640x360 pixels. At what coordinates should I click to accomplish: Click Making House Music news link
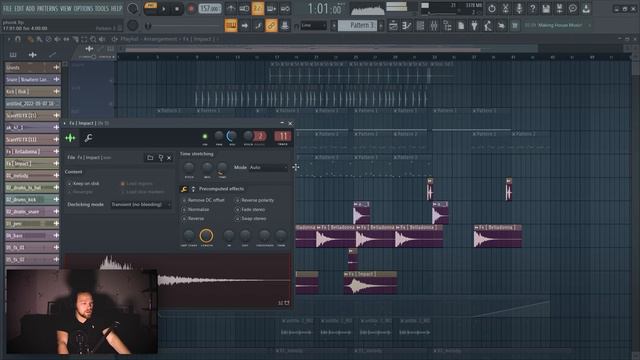(559, 25)
